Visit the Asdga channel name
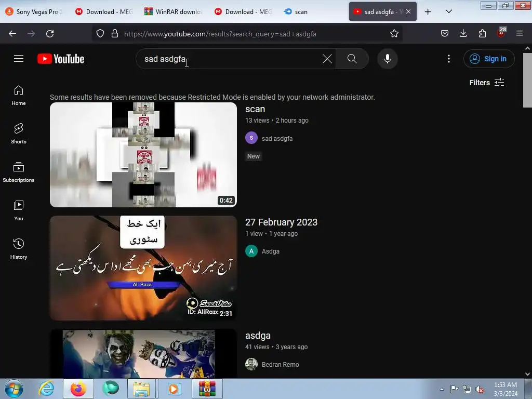 [x=270, y=251]
